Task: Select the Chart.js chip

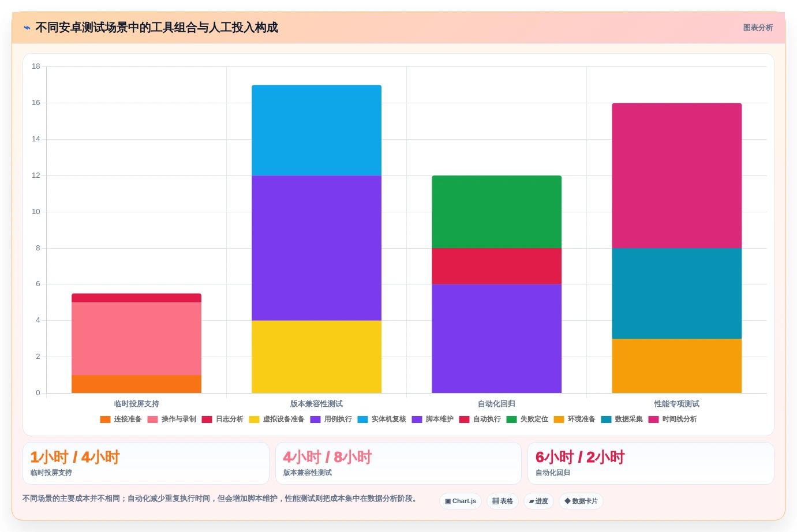Action: tap(461, 501)
